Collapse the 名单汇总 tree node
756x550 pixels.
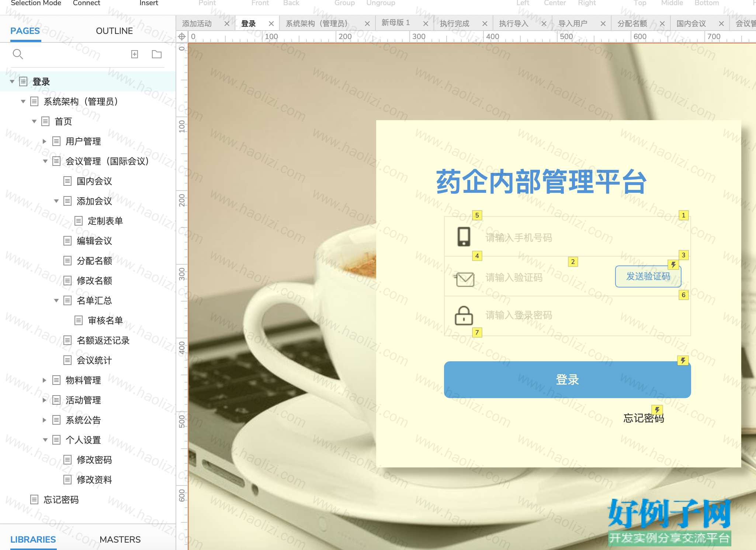pyautogui.click(x=56, y=300)
